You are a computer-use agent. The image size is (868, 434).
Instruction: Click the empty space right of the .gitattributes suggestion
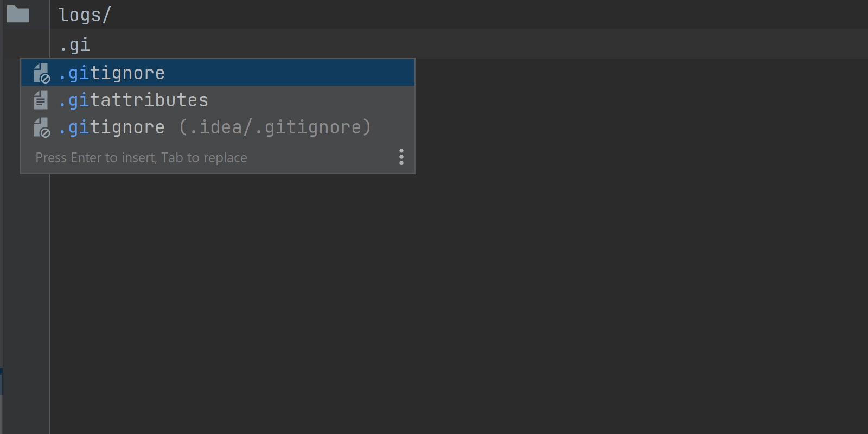tap(312, 100)
